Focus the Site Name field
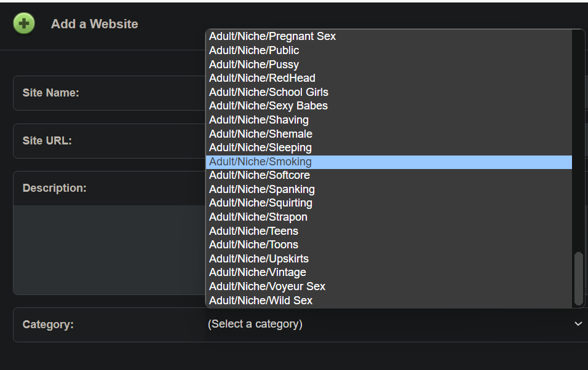 pyautogui.click(x=111, y=93)
